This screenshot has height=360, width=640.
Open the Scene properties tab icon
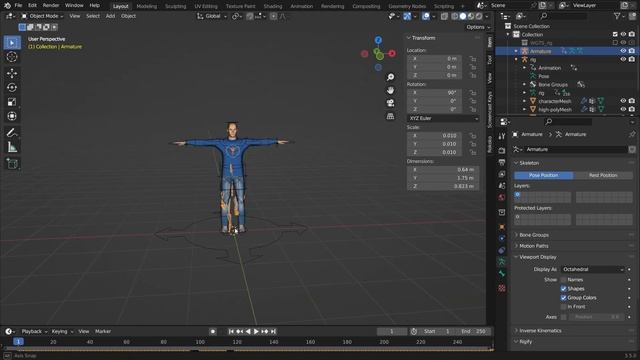[x=502, y=186]
